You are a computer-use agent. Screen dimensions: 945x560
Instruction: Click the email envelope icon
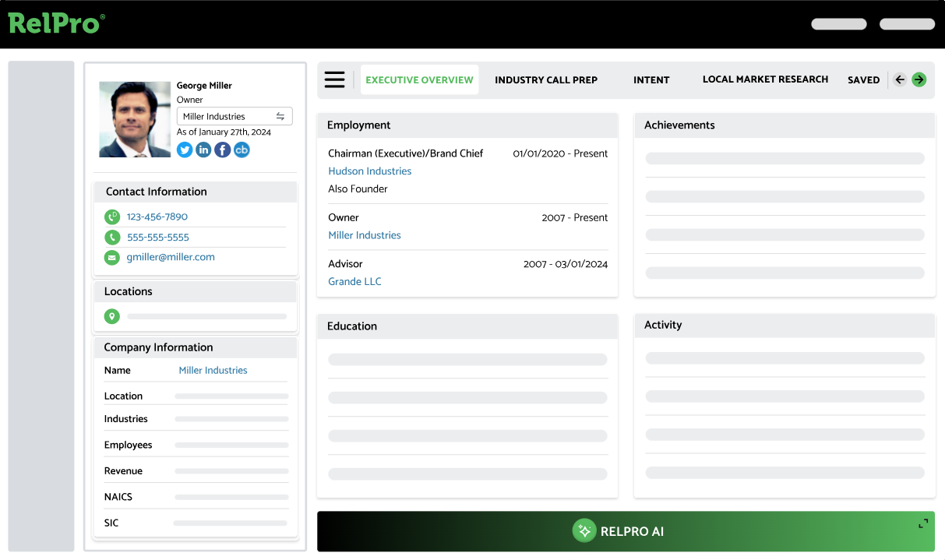click(112, 257)
